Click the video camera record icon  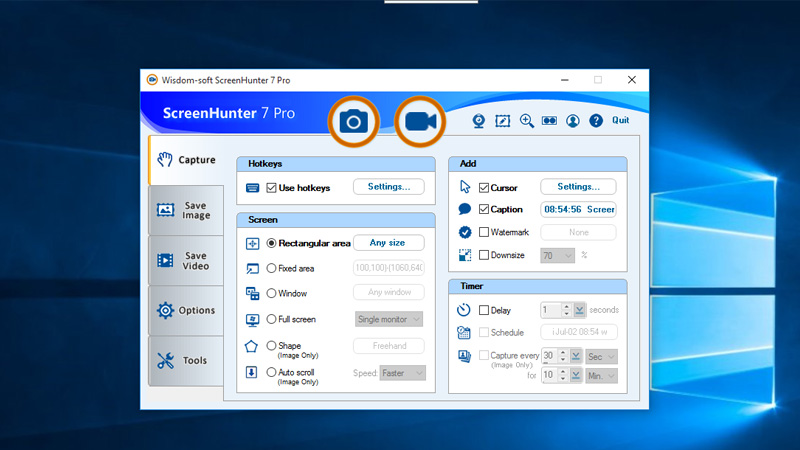pyautogui.click(x=419, y=122)
